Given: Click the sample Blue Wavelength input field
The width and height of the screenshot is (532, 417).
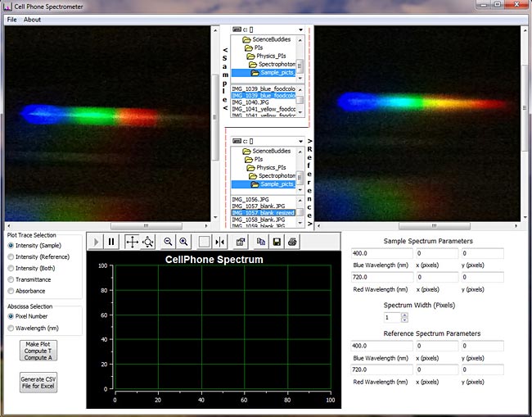Looking at the screenshot, I should tap(381, 253).
